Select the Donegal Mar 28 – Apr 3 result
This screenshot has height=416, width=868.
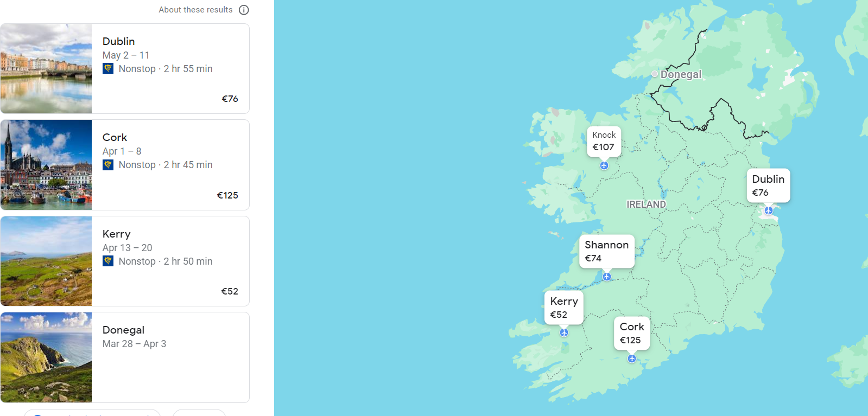coord(170,337)
